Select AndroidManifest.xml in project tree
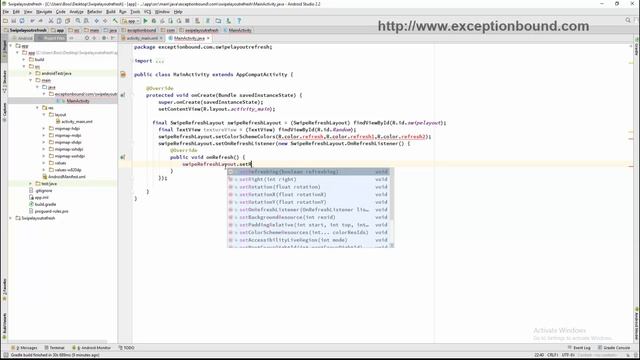The width and height of the screenshot is (640, 360). coord(64,177)
